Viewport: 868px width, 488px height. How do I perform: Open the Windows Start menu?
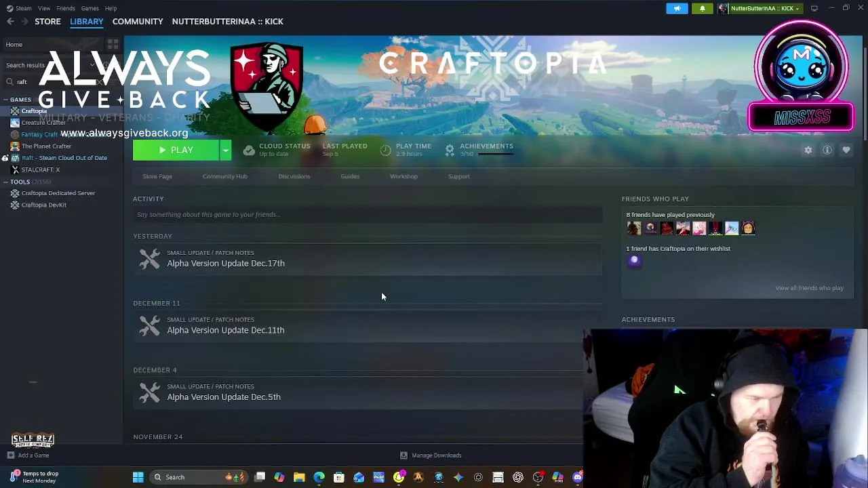coord(138,477)
